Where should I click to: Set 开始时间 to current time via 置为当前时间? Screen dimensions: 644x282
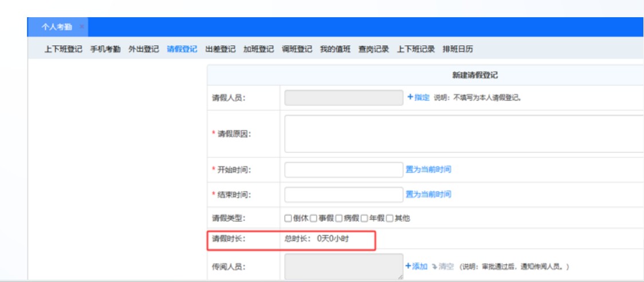(x=428, y=169)
